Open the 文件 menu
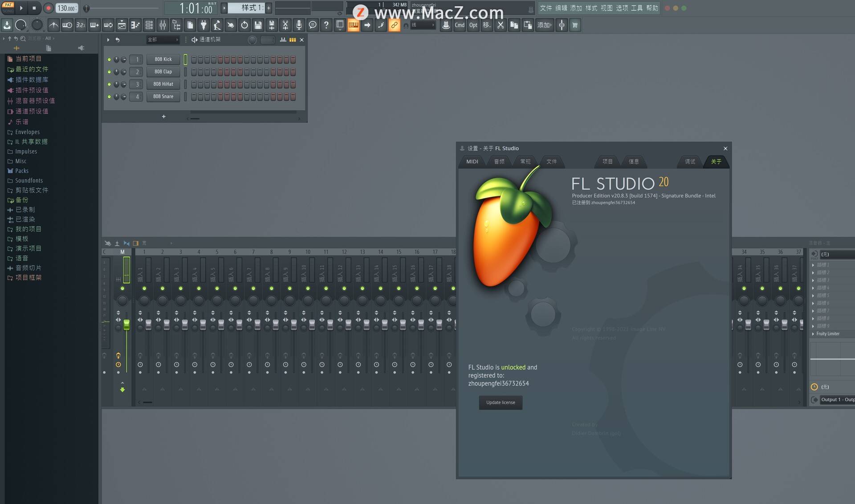The height and width of the screenshot is (504, 855). click(x=546, y=8)
